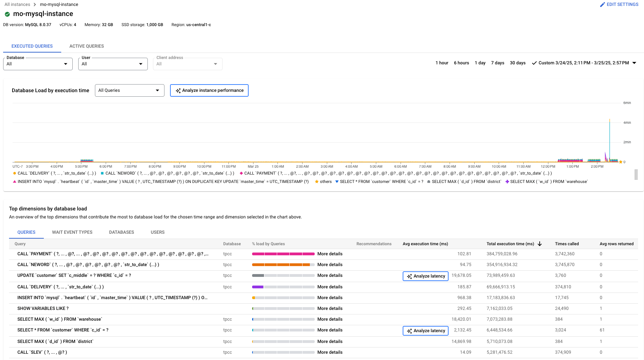The image size is (644, 360).
Task: Click the descending sort arrow on Total execution time
Action: pos(540,244)
